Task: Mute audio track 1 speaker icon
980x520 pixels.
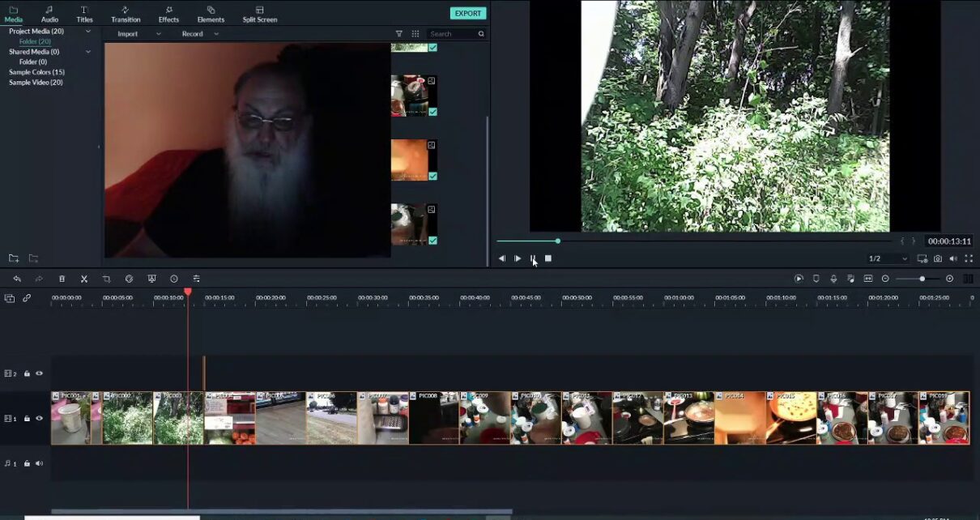Action: 39,463
